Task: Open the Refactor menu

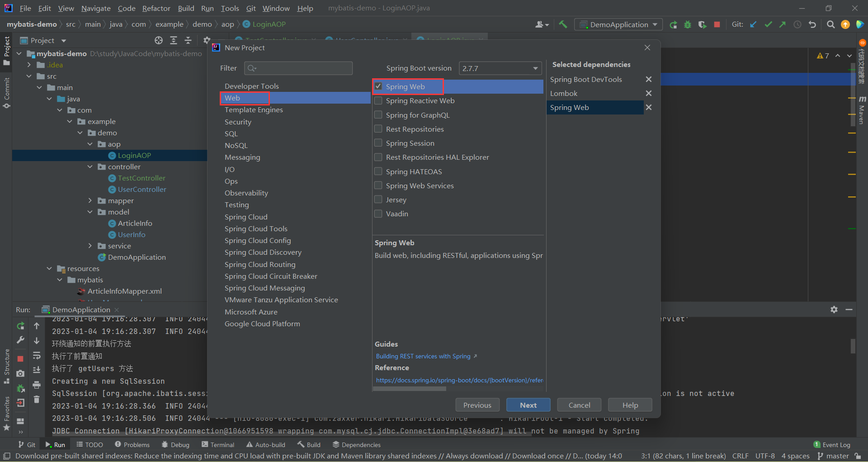Action: point(156,8)
